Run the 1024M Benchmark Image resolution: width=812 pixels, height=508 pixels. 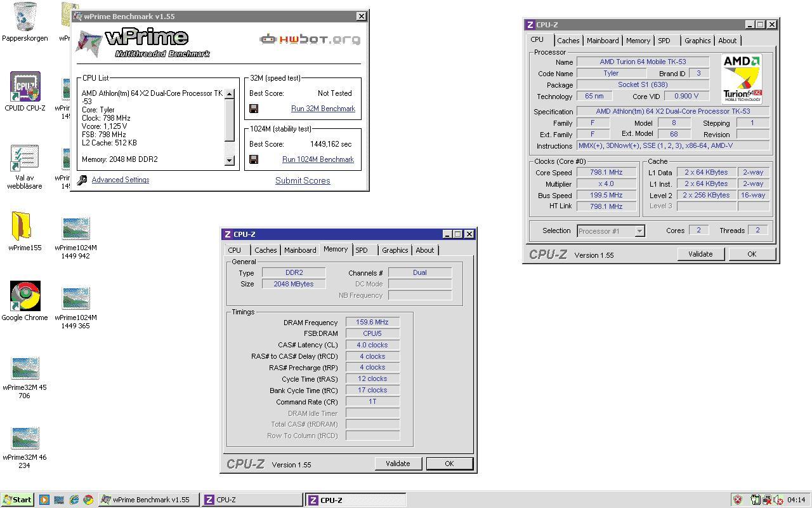coord(318,159)
